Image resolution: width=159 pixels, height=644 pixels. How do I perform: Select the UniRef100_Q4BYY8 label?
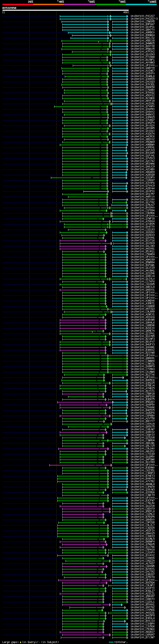click(x=143, y=68)
